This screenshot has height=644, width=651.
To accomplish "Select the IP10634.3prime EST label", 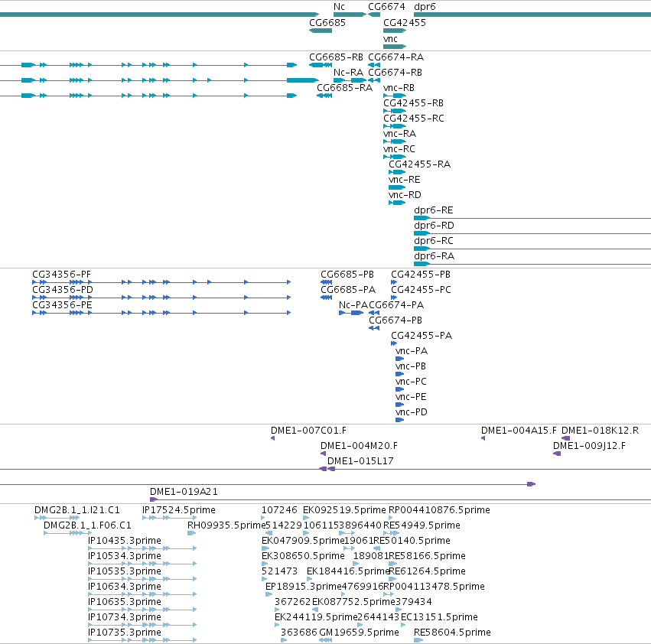I will pos(125,587).
